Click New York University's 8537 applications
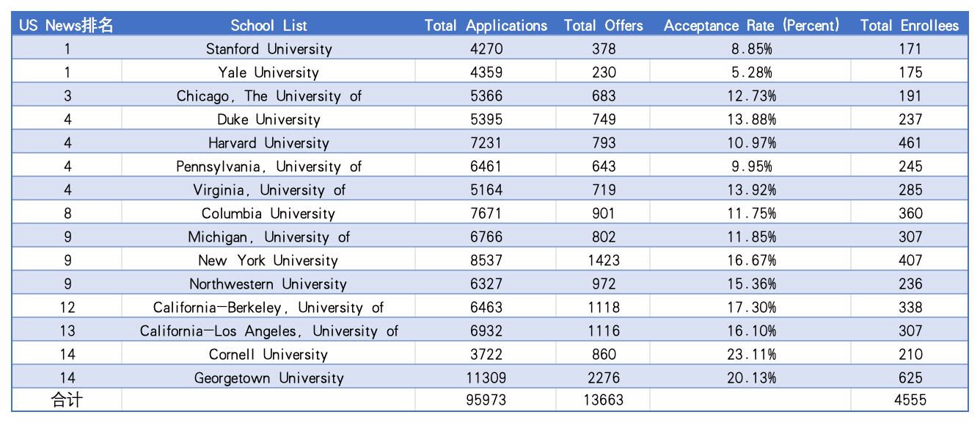The width and height of the screenshot is (980, 423). point(486,261)
